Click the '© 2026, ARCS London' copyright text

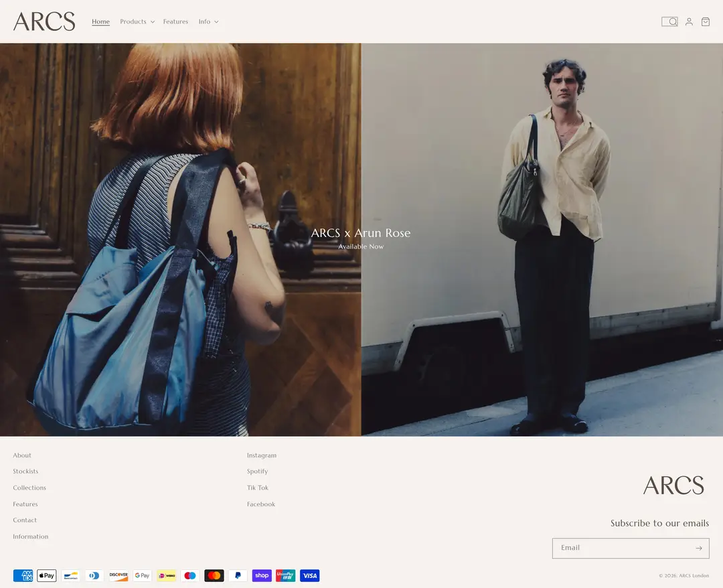tap(684, 575)
